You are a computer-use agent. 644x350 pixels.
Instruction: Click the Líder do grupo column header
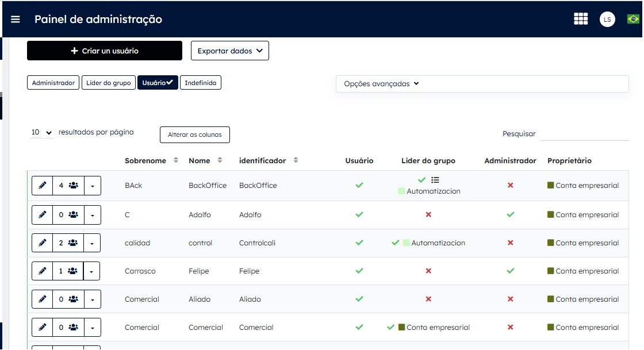click(428, 160)
